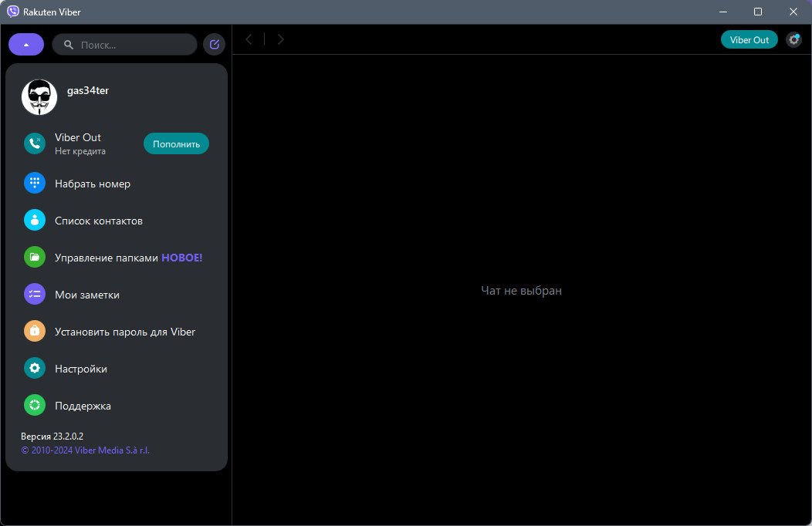Collapse the purple profile menu arrow

(x=26, y=45)
